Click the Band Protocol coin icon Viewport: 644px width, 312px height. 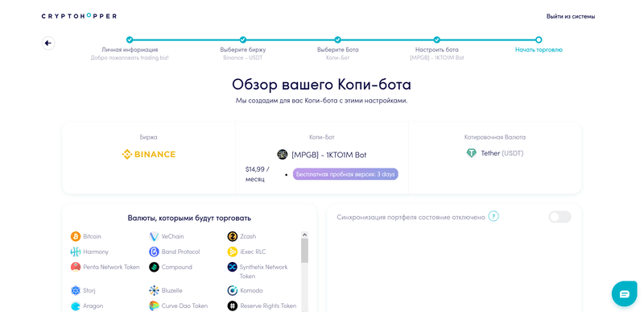(154, 252)
